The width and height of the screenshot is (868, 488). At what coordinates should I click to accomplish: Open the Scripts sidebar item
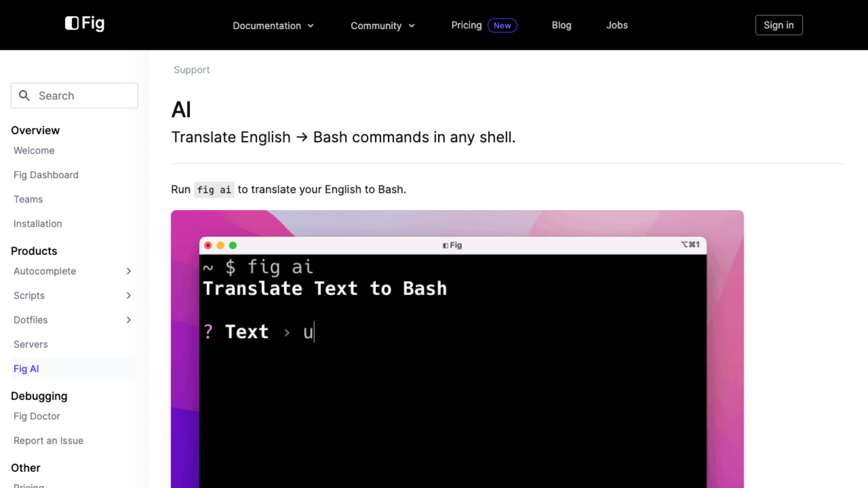pos(29,295)
